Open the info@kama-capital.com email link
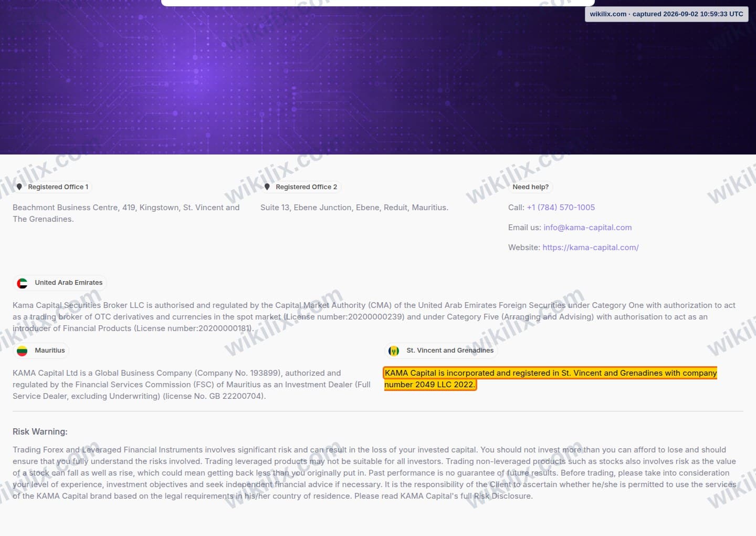This screenshot has height=536, width=756. 587,228
